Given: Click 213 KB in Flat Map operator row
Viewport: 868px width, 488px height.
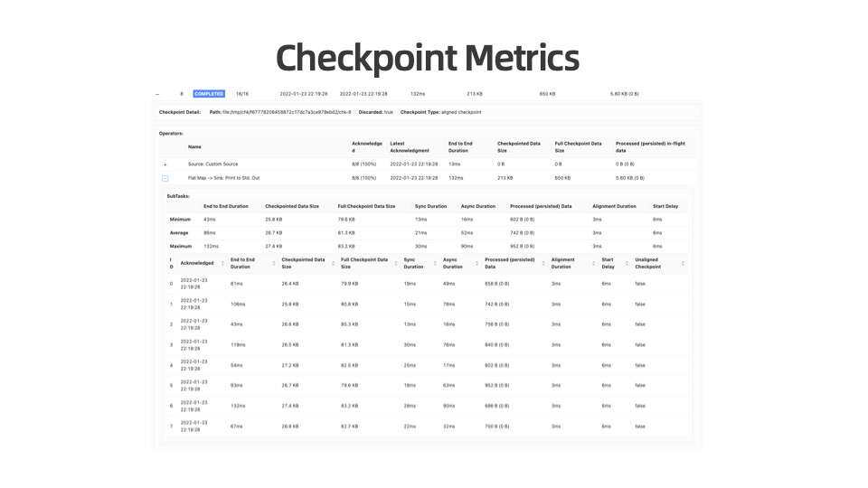Looking at the screenshot, I should [505, 178].
